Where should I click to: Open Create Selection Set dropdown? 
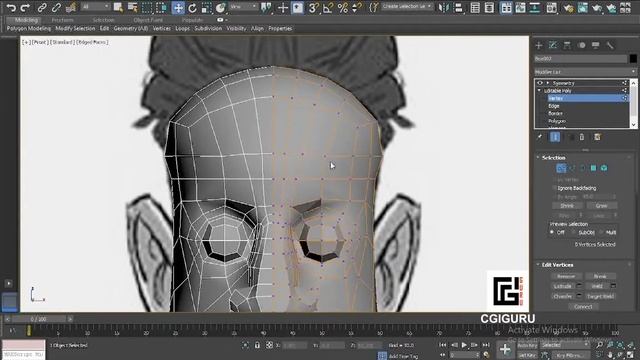coord(407,7)
